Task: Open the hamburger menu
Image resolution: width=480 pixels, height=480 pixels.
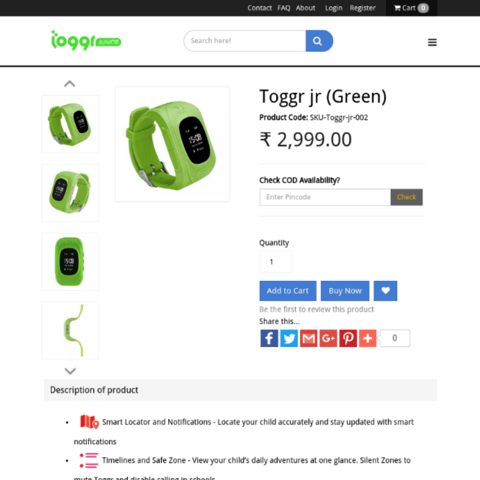Action: [432, 42]
